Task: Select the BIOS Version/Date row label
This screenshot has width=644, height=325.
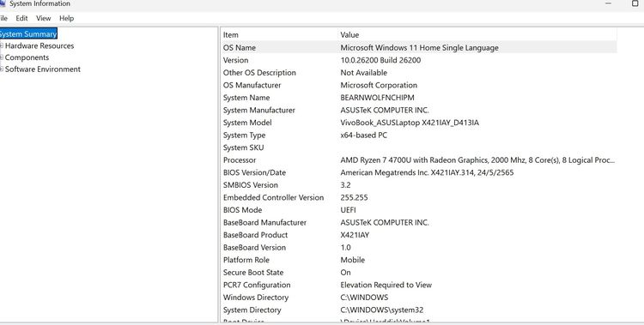Action: [x=255, y=172]
